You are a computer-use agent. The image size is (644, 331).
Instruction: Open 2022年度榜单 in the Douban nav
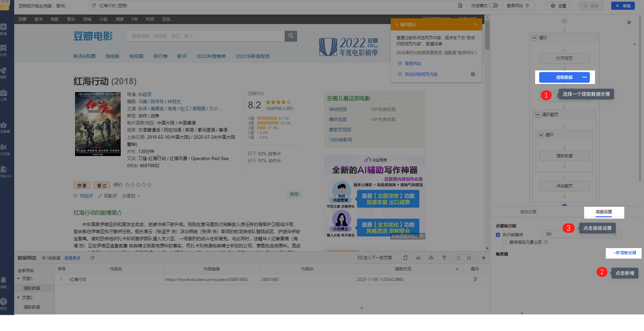coord(211,56)
